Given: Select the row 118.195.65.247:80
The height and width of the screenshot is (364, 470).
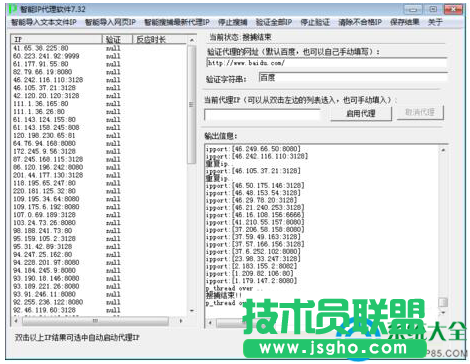Looking at the screenshot, I should [44, 183].
